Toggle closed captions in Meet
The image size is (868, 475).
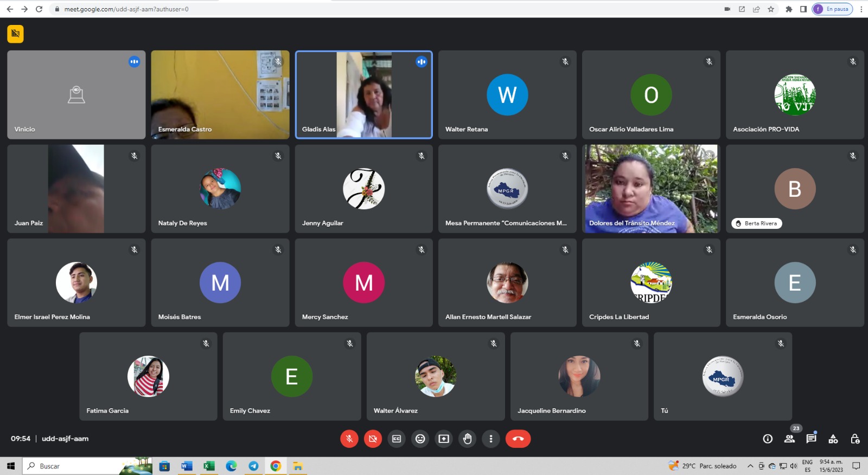pos(397,439)
